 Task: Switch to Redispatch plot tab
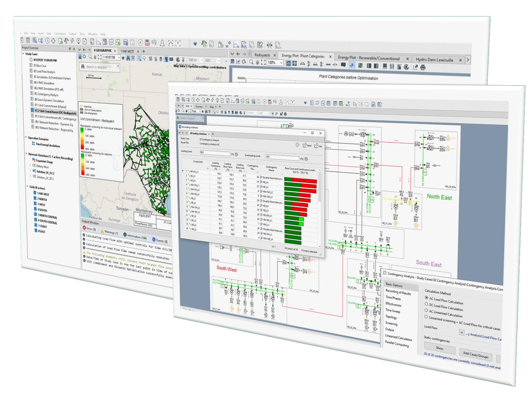262,55
